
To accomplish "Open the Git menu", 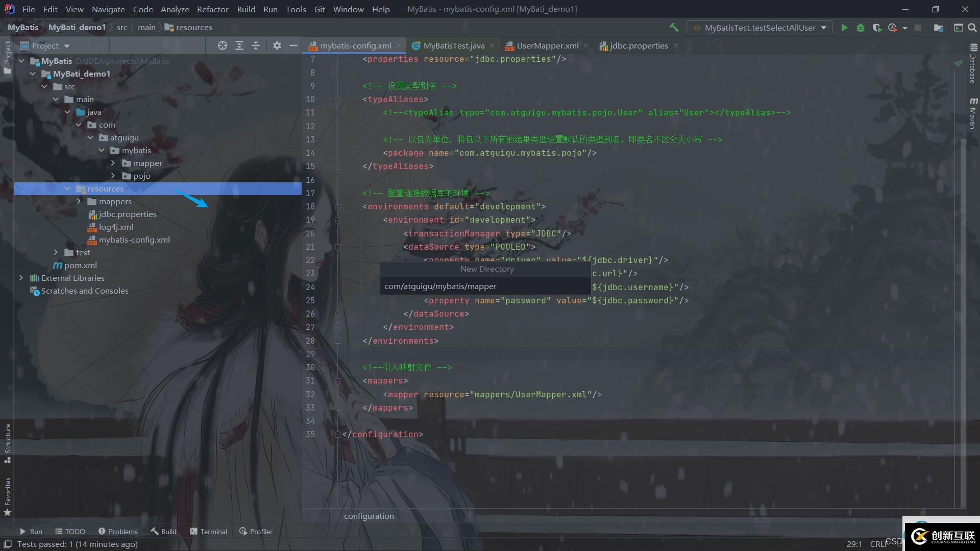I will (320, 9).
